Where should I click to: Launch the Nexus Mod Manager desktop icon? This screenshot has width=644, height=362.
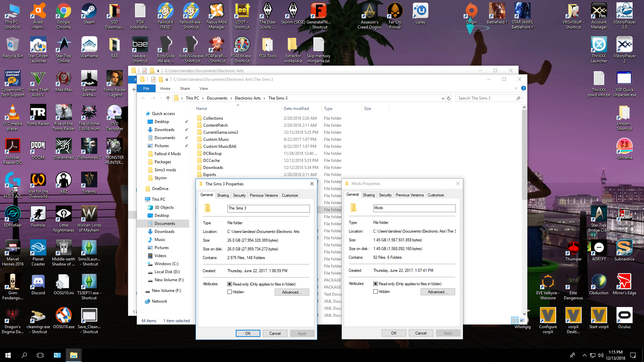[216, 16]
